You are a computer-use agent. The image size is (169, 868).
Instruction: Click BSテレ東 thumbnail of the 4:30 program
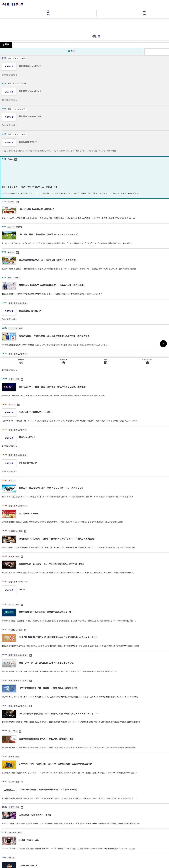9,92
